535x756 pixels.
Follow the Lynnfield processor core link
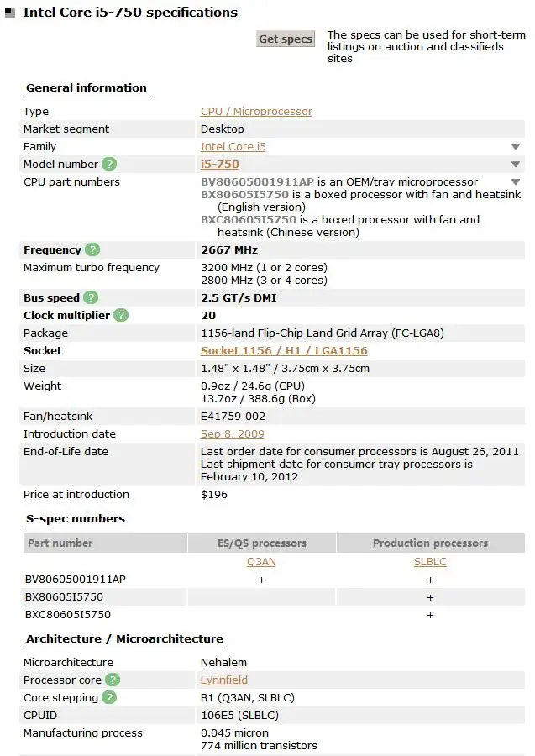(224, 680)
